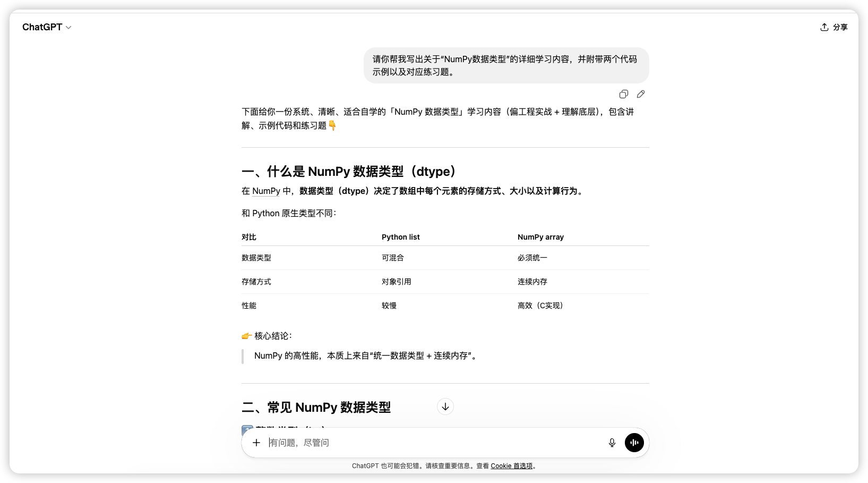Viewport: 868px width, 483px height.
Task: Click the heading 二、常见 NumPy 数据类型
Action: tap(316, 407)
